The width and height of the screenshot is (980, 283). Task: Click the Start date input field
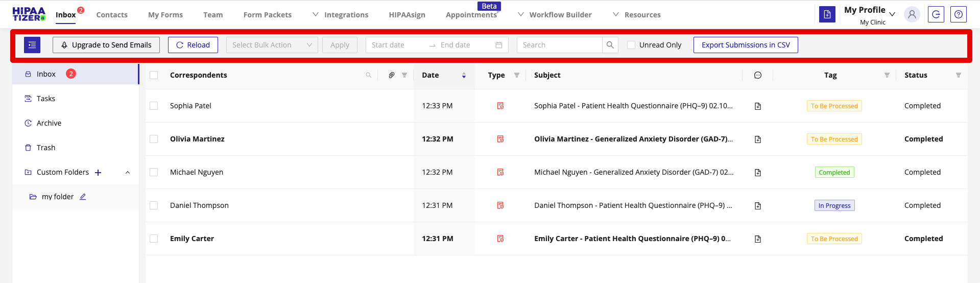(x=396, y=45)
